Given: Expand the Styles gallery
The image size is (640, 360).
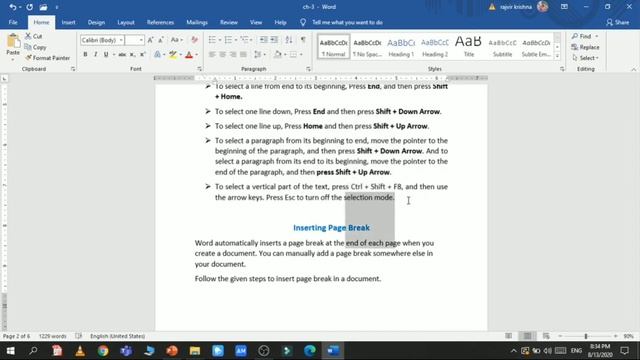Looking at the screenshot, I should (557, 56).
